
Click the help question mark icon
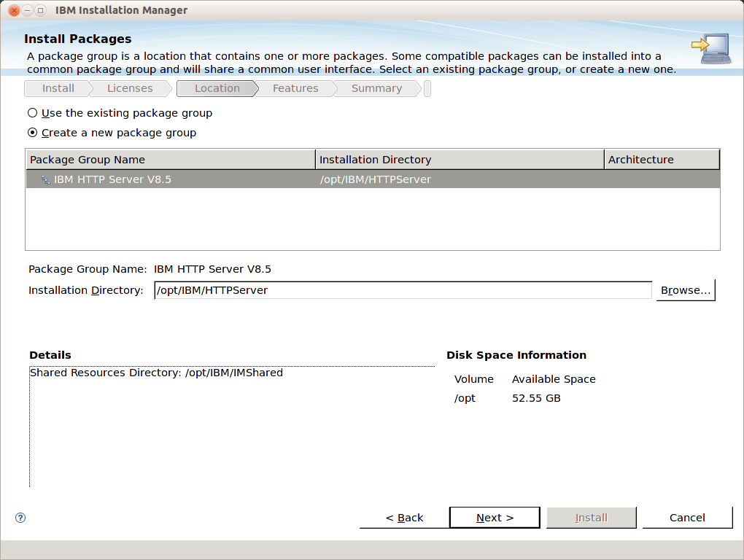(20, 517)
